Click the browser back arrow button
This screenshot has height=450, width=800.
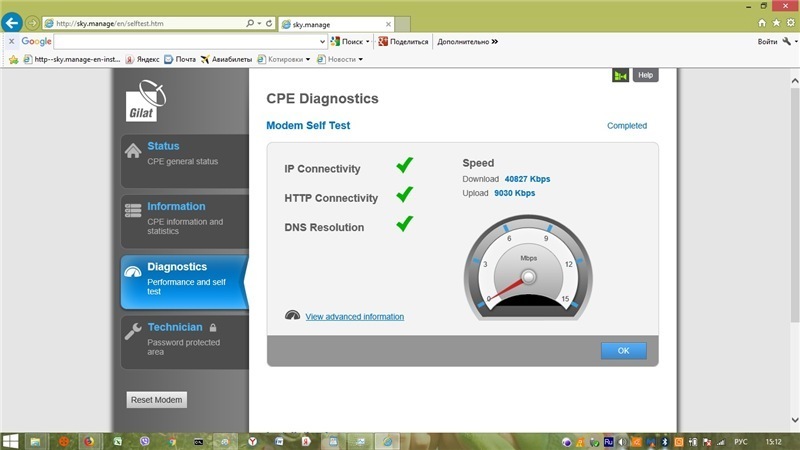click(x=13, y=22)
